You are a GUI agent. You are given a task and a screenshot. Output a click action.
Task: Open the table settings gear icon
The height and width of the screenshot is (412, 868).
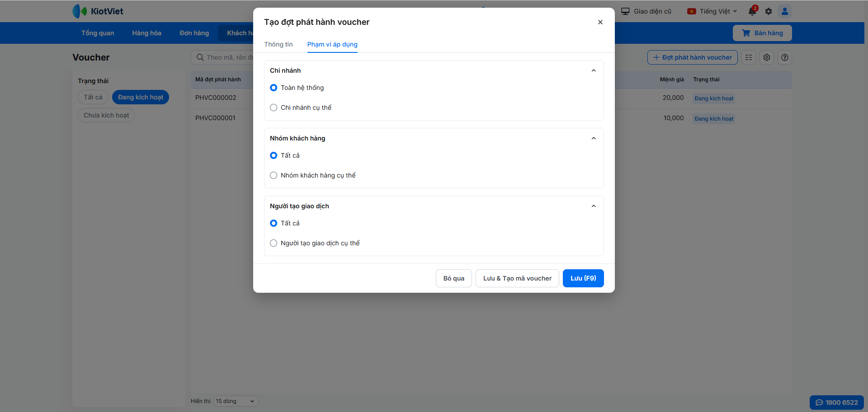767,57
